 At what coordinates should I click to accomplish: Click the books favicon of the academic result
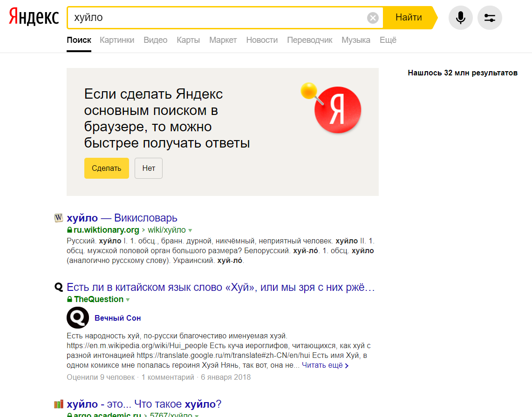click(x=59, y=404)
